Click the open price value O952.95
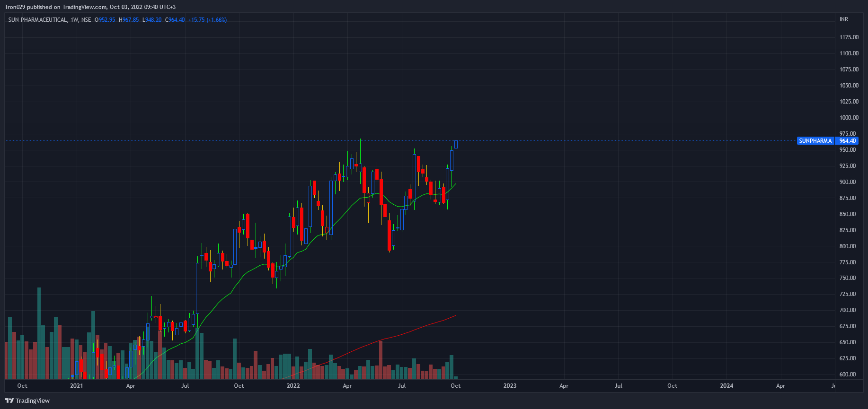Image resolution: width=868 pixels, height=409 pixels. point(105,20)
